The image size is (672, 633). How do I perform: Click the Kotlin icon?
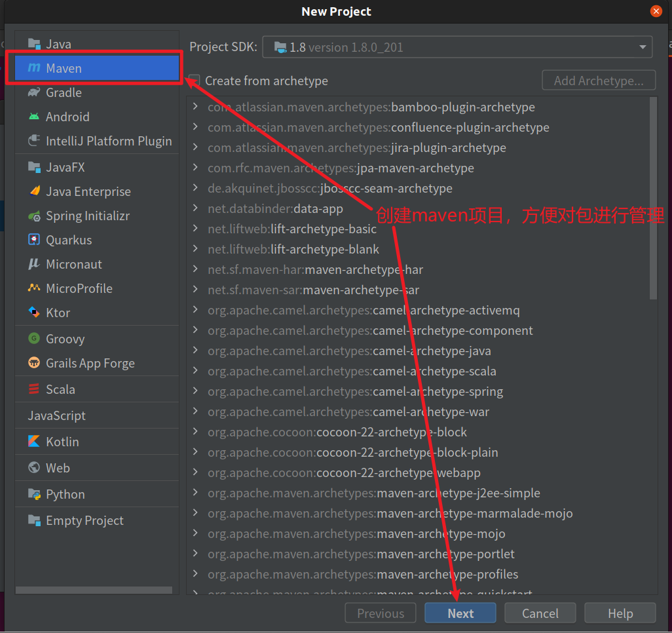pos(34,441)
